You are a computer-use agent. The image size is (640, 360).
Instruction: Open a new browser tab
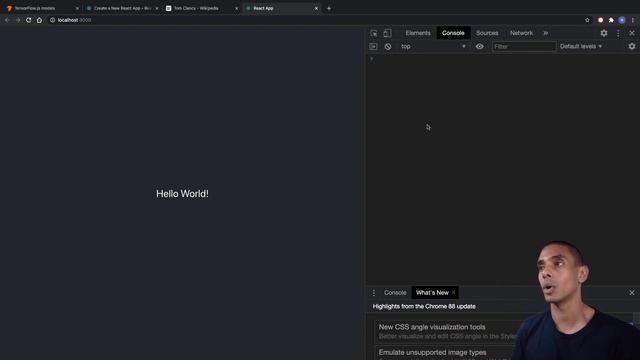(x=329, y=8)
